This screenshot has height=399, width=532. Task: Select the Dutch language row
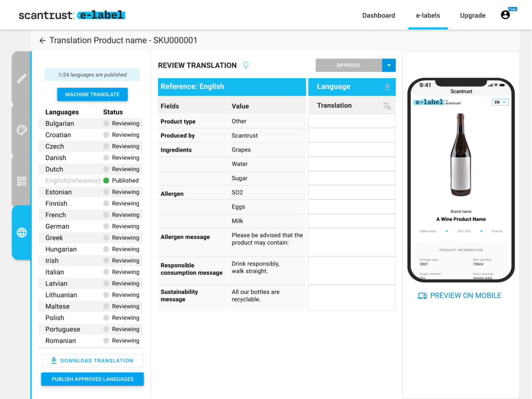point(91,169)
